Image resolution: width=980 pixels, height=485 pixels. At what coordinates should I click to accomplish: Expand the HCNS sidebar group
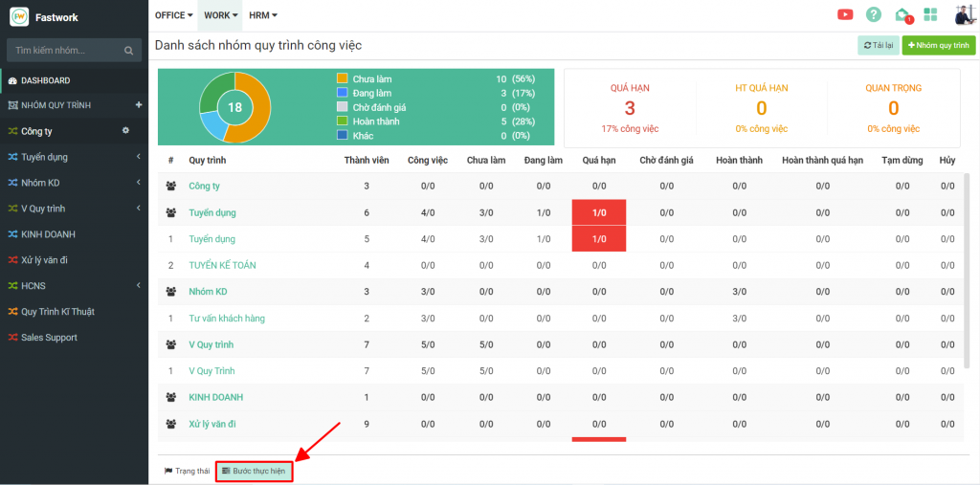(x=138, y=286)
